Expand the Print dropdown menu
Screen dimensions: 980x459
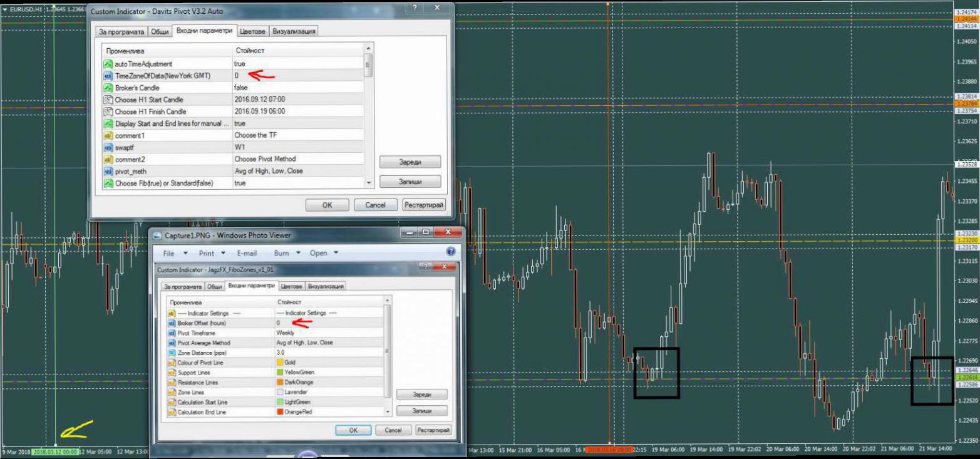[212, 254]
